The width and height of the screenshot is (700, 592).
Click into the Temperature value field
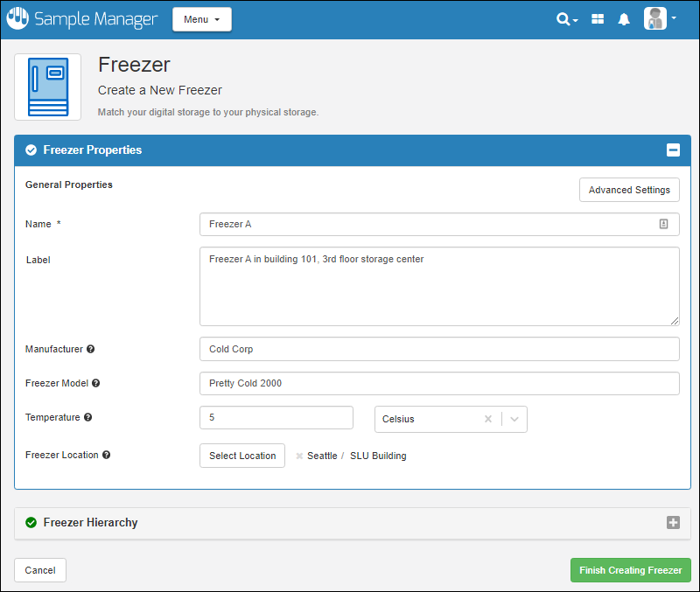276,418
